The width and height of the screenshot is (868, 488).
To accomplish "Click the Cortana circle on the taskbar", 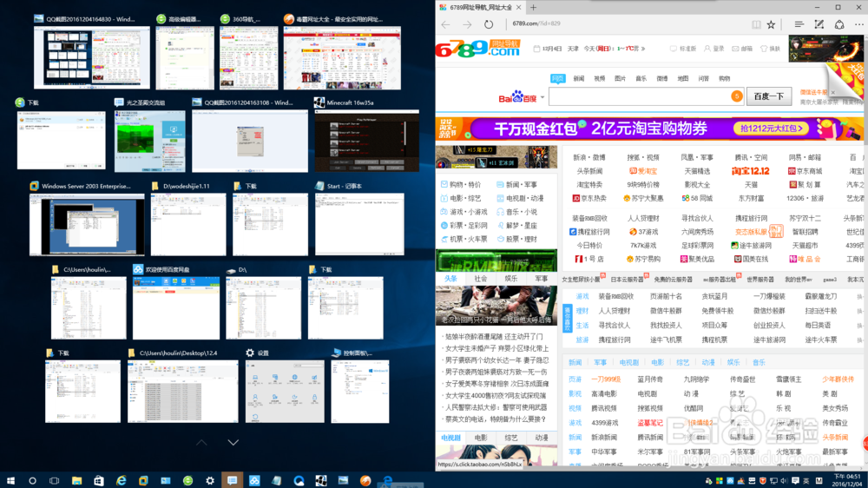I will [32, 480].
